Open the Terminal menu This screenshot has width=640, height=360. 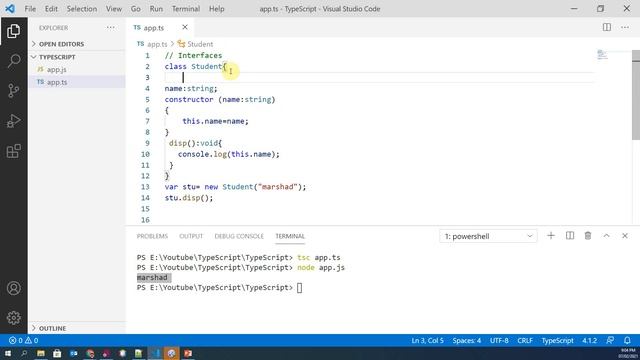point(186,9)
